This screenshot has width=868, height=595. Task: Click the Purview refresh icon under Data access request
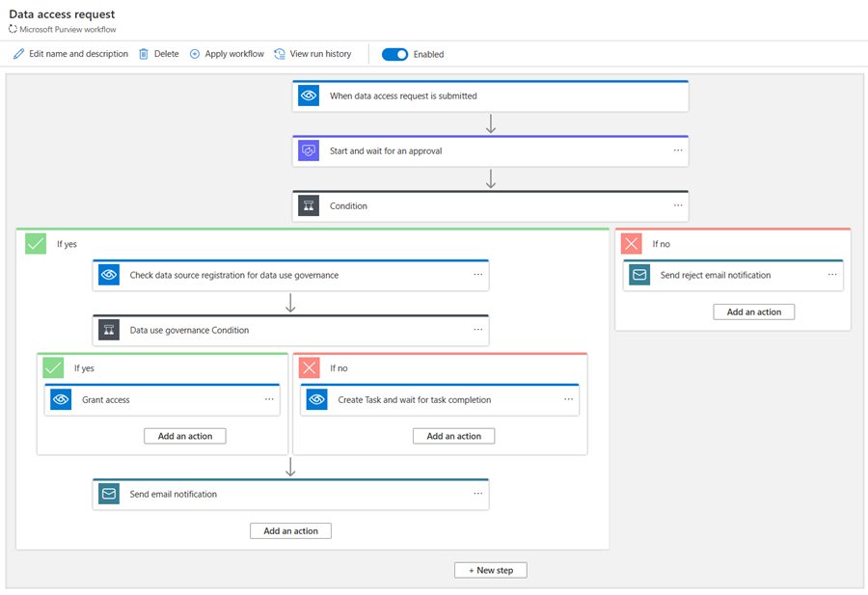12,29
